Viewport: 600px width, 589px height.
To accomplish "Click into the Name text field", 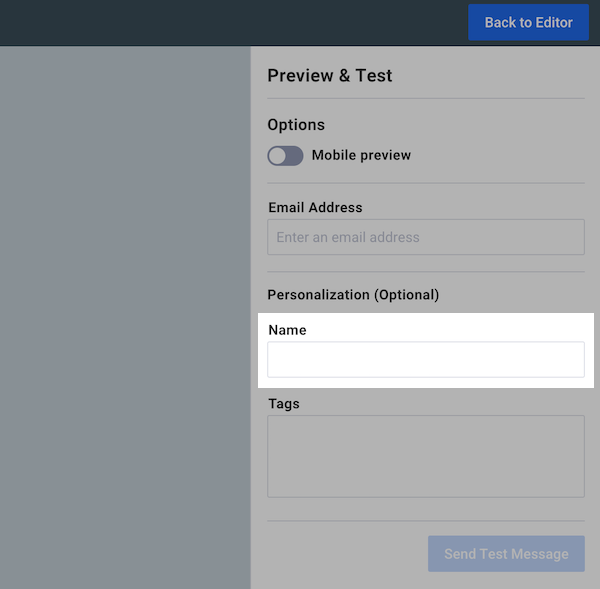I will click(425, 360).
